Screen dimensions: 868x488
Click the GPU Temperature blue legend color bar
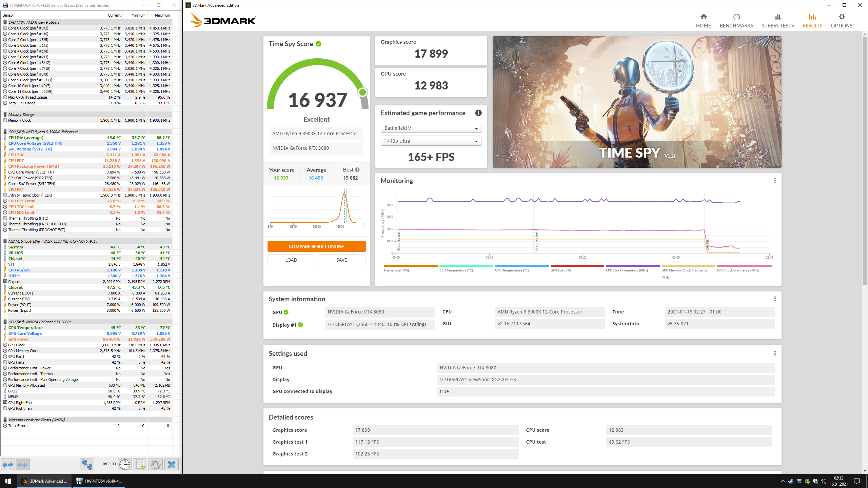[521, 266]
